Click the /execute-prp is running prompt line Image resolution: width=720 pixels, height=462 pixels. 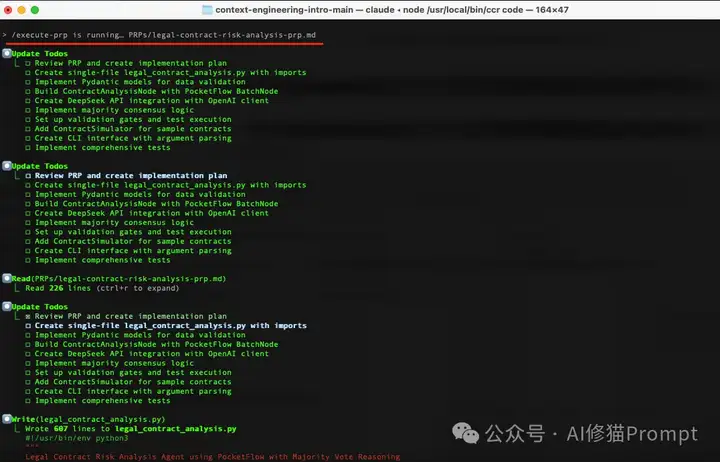pos(160,35)
